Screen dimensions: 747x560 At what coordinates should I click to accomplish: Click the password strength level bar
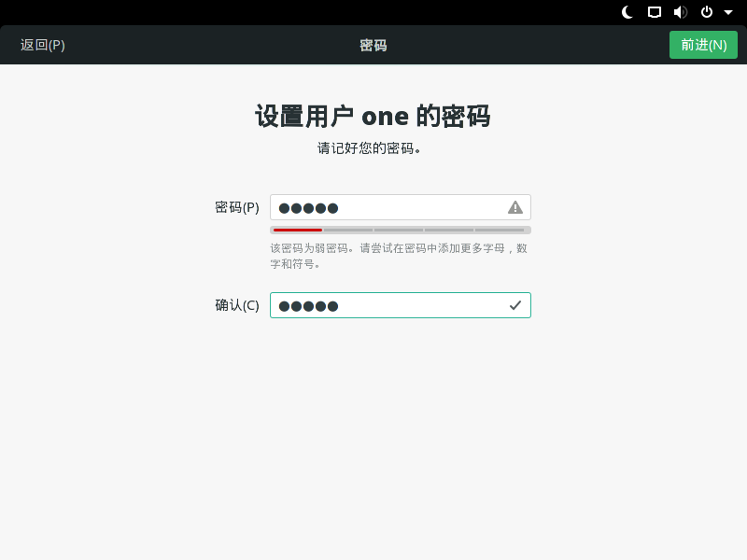(x=400, y=230)
